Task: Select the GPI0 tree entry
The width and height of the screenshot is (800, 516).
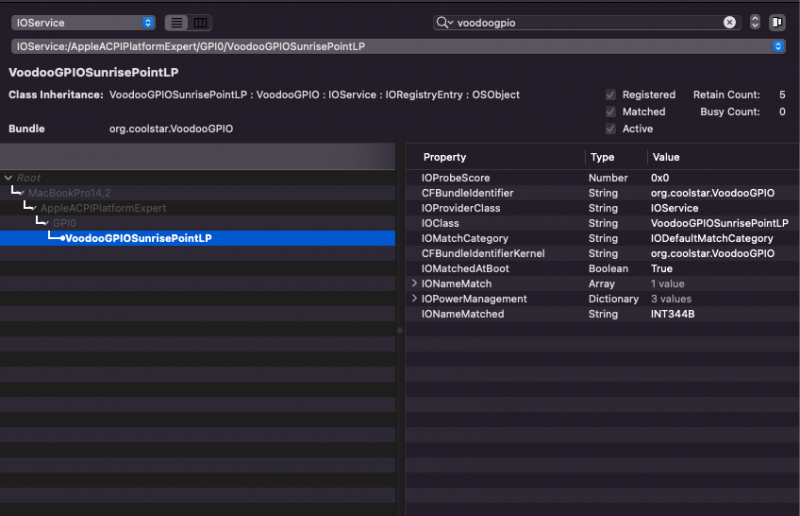Action: tap(65, 223)
